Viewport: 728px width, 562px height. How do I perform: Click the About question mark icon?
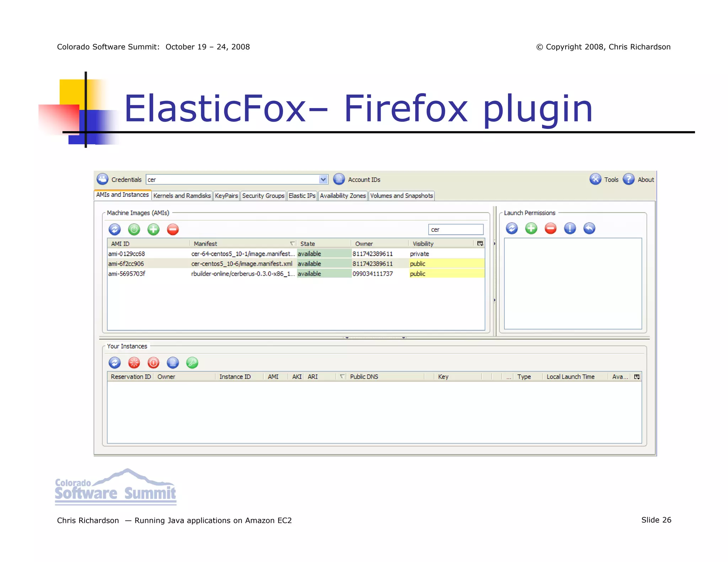[x=628, y=179]
